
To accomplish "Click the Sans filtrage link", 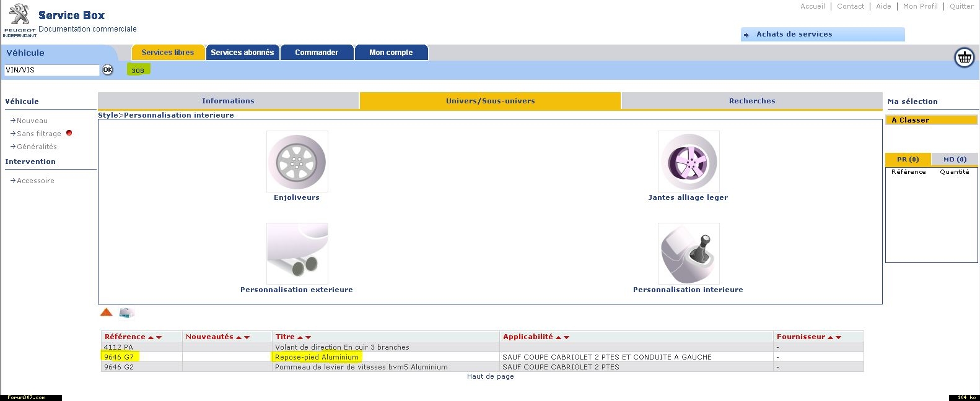I will (x=39, y=134).
